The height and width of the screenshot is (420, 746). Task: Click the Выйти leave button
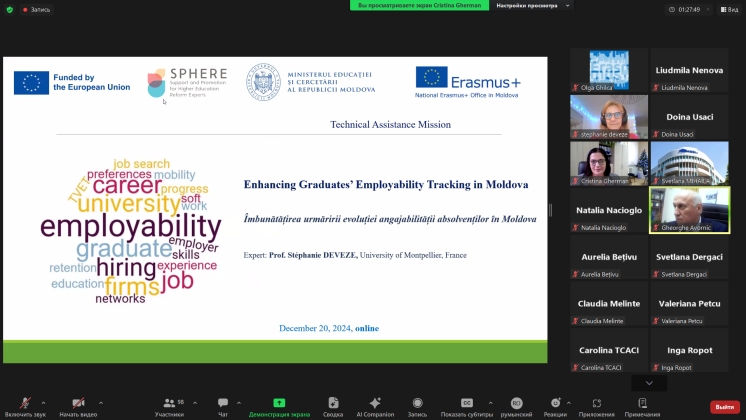(724, 406)
